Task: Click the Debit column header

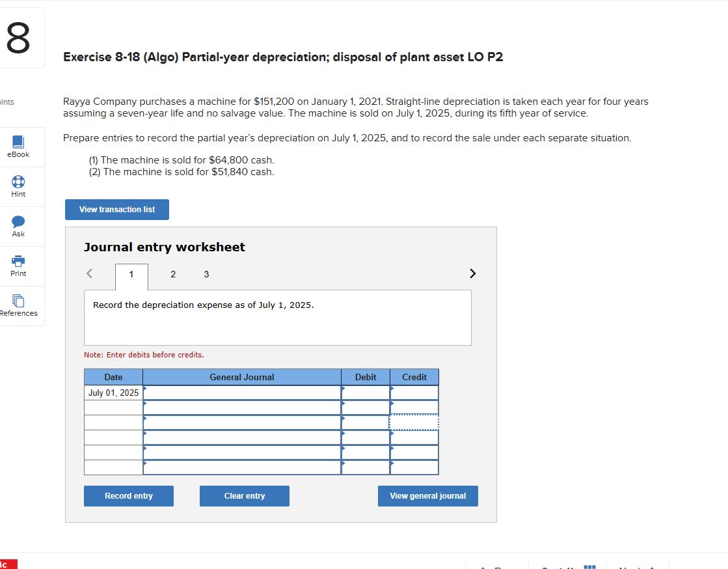Action: pyautogui.click(x=366, y=377)
